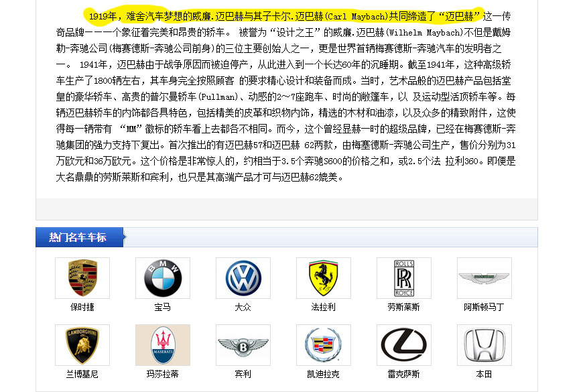This screenshot has width=583, height=392.
Task: Click the Honda H logo
Action: (484, 345)
